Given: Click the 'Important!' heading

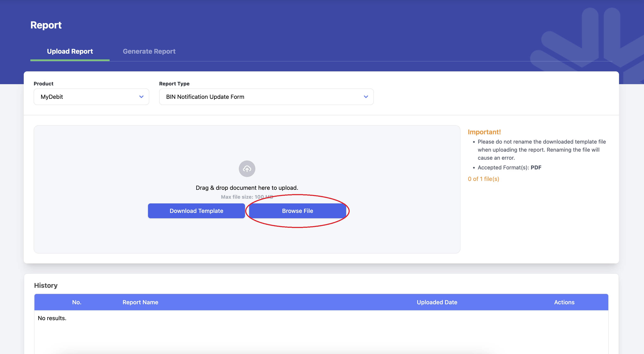Looking at the screenshot, I should [484, 132].
